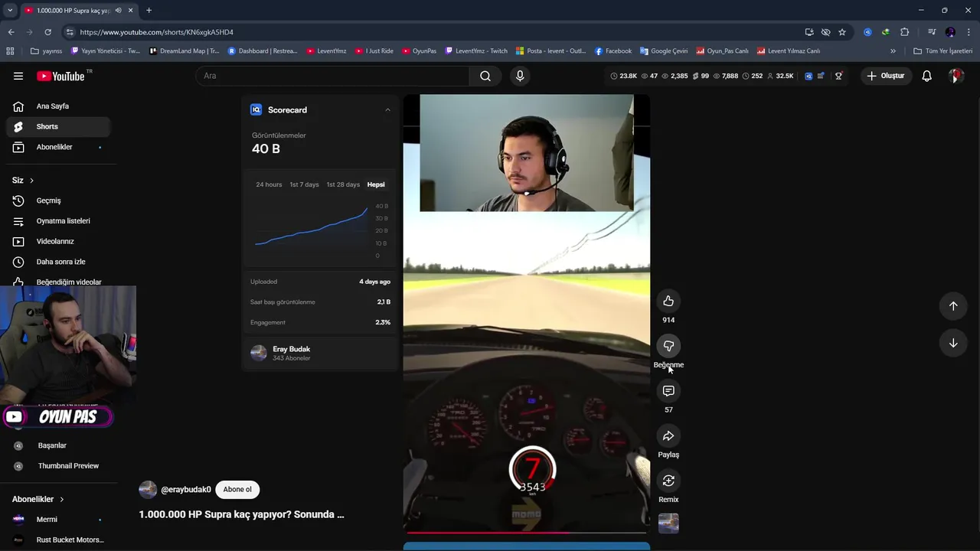Screen dimensions: 980x551
Task: Open the tab search dropdown
Action: tap(10, 11)
